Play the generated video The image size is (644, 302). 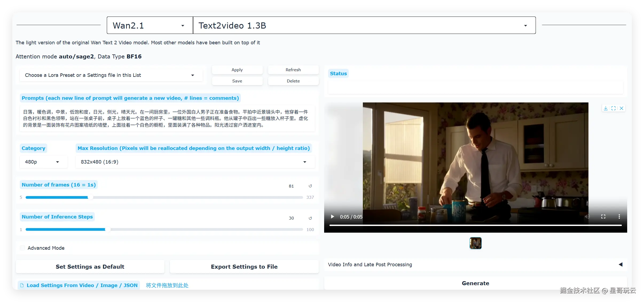pyautogui.click(x=332, y=217)
